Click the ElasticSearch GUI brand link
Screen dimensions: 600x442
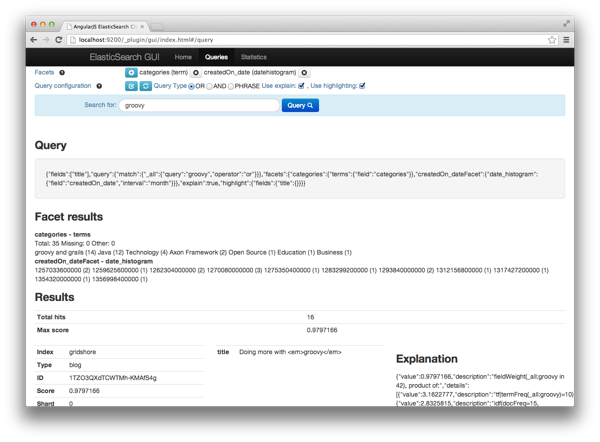coord(124,57)
